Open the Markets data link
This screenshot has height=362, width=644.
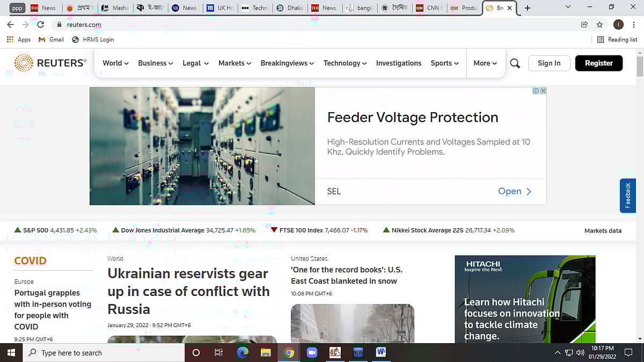pyautogui.click(x=603, y=230)
